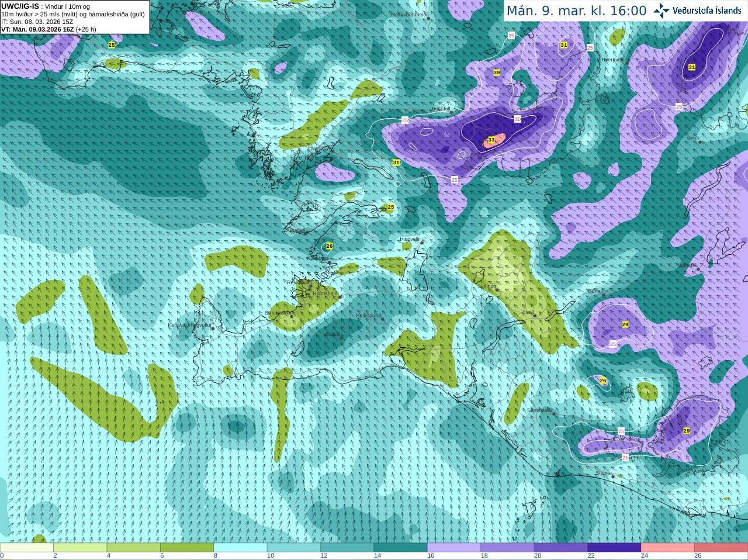The height and width of the screenshot is (560, 748).
Task: Select the 24–26 m/s pink legend swatch
Action: [x=668, y=548]
